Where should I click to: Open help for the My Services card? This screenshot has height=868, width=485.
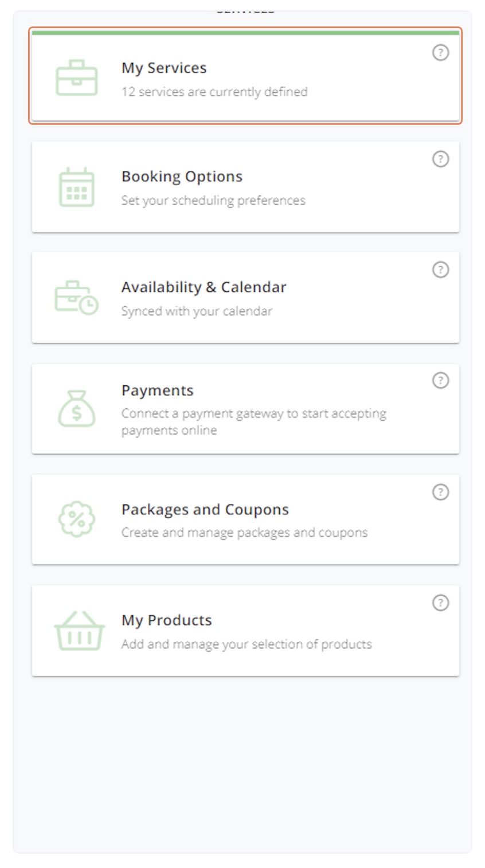440,53
